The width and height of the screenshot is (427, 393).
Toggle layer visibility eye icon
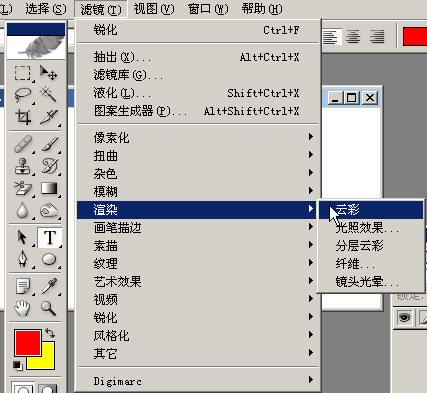404,317
